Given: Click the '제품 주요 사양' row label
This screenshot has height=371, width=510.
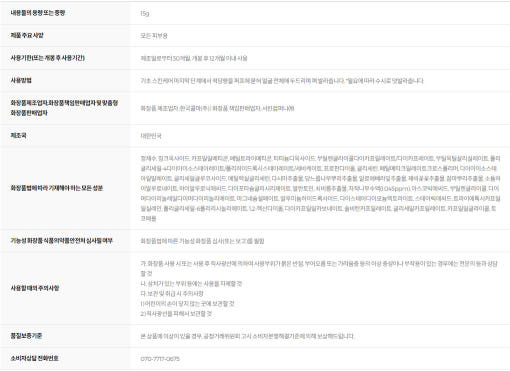Looking at the screenshot, I should tap(27, 35).
